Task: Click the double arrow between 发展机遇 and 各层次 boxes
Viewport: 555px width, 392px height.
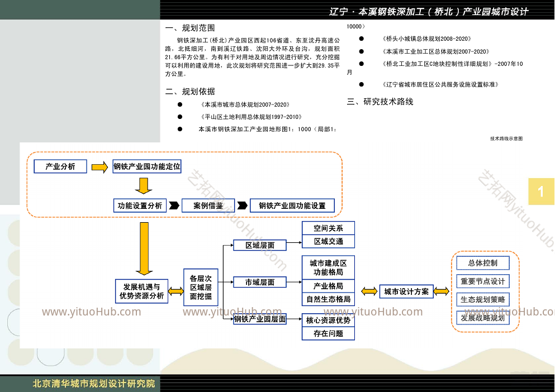Action: (176, 291)
